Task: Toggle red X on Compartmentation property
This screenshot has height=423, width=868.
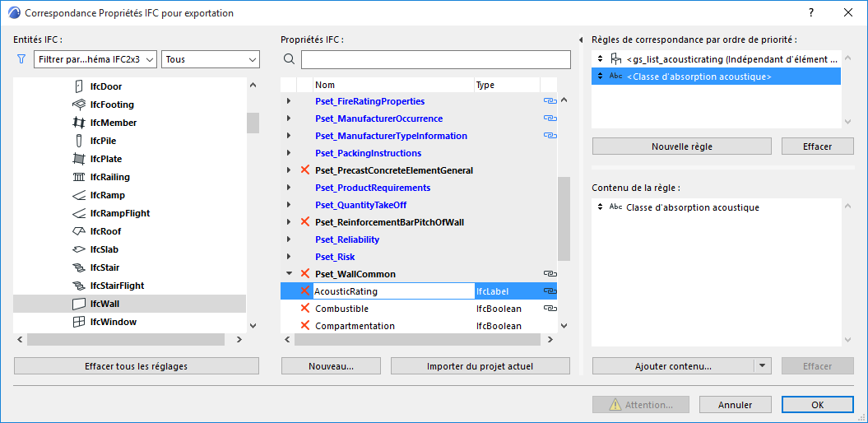Action: point(304,326)
